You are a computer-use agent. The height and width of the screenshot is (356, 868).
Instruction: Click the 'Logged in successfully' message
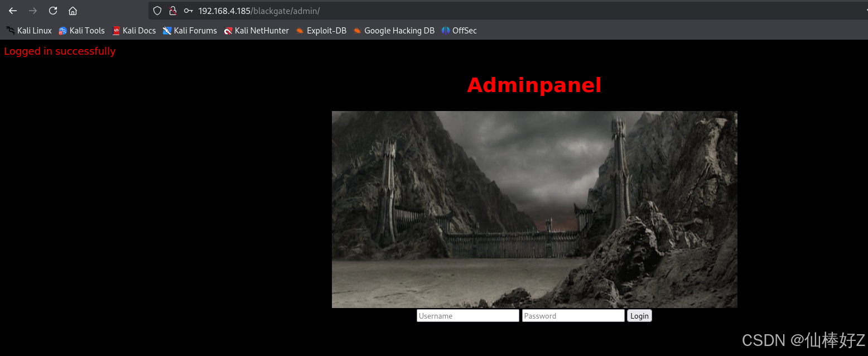[x=60, y=51]
